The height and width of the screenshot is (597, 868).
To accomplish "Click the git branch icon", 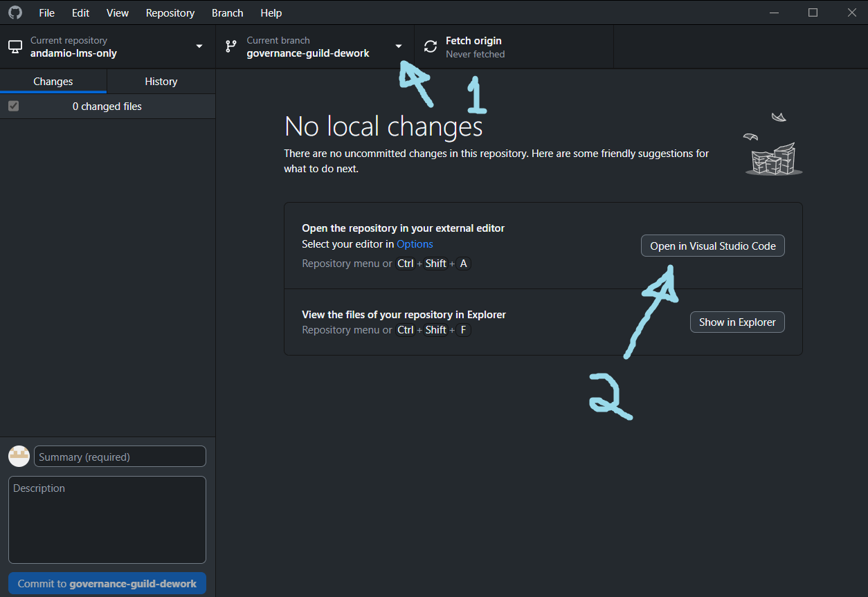I will pyautogui.click(x=231, y=47).
